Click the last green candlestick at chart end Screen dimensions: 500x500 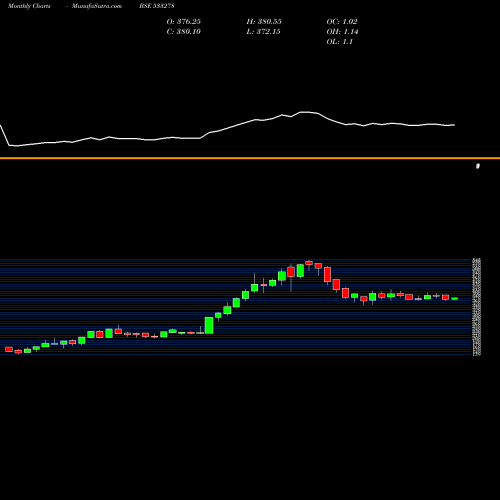pos(455,299)
